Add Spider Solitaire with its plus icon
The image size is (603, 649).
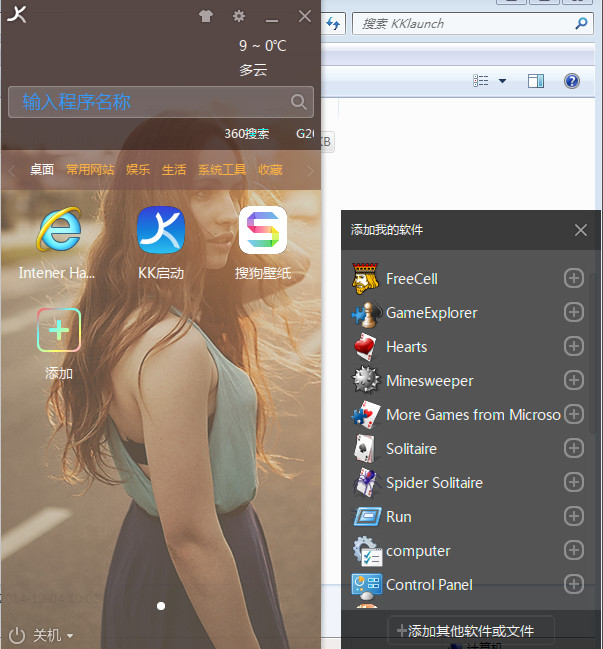574,482
